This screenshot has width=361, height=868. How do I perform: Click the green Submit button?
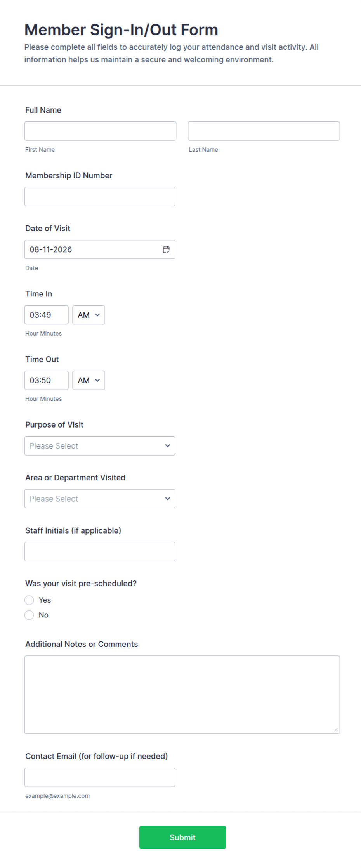point(182,837)
